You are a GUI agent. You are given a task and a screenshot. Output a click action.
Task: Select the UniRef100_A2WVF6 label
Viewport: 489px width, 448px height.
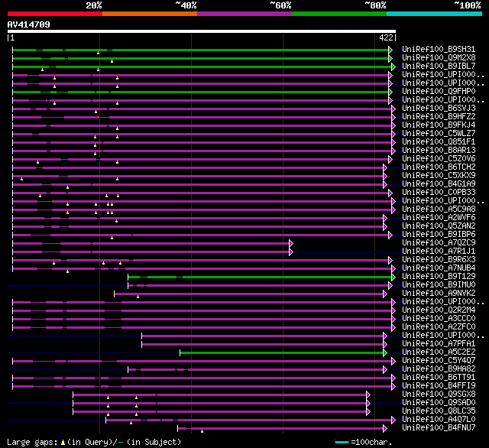pyautogui.click(x=439, y=217)
